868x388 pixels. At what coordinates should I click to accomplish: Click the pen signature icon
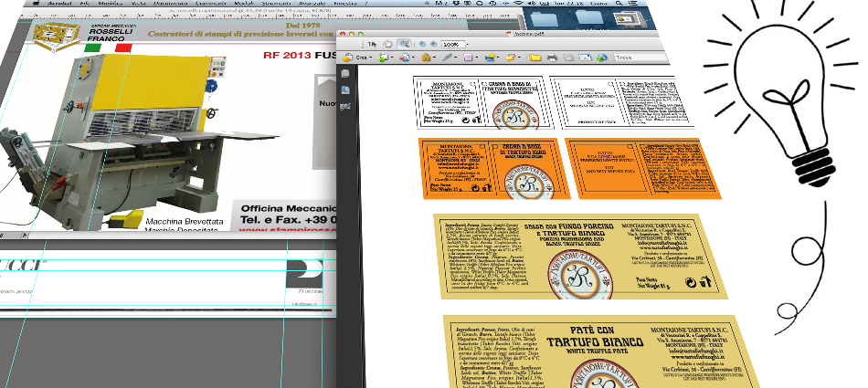click(x=447, y=57)
